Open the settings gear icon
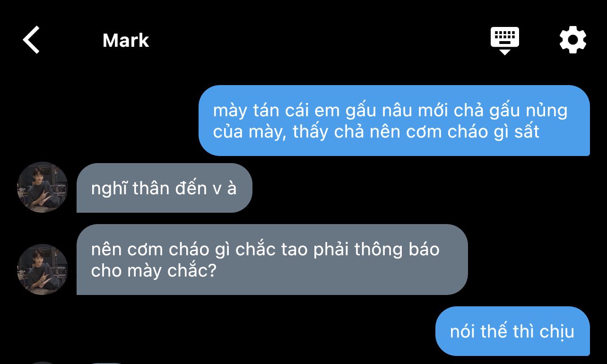Viewport: 607px width, 364px height. (x=572, y=40)
